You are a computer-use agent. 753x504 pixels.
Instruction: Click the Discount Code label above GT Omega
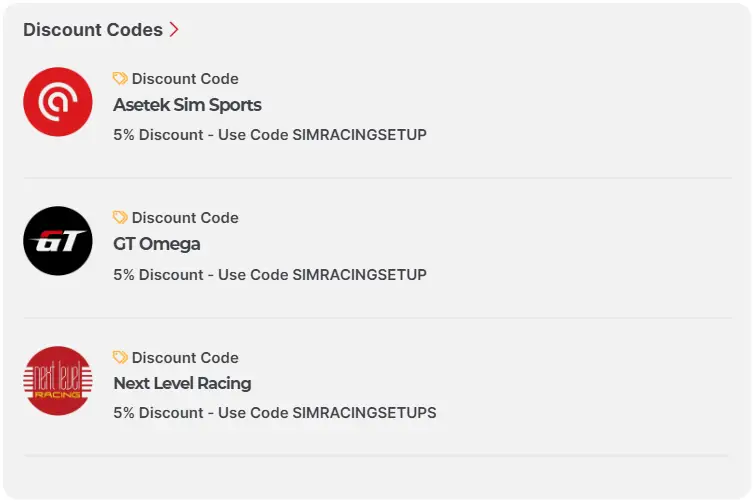(x=185, y=218)
